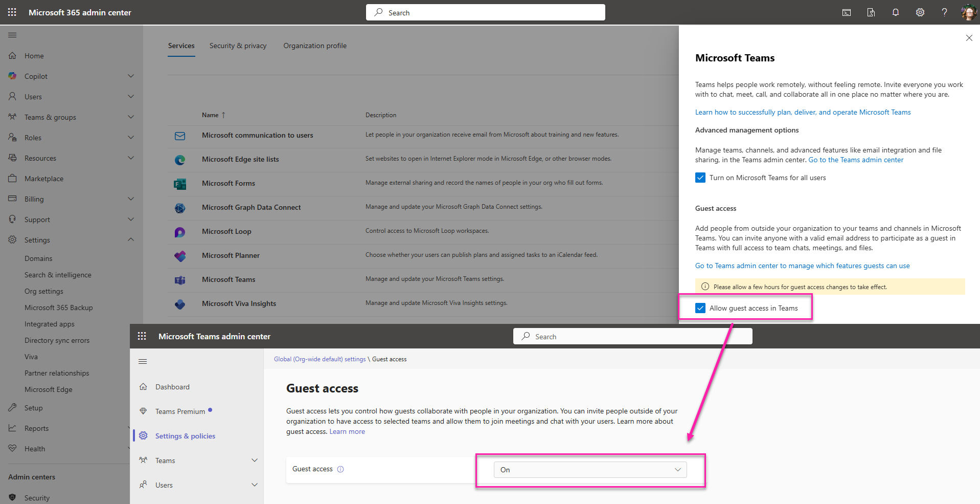Image resolution: width=980 pixels, height=504 pixels.
Task: Toggle Turn on Microsoft Teams for all users
Action: [700, 178]
